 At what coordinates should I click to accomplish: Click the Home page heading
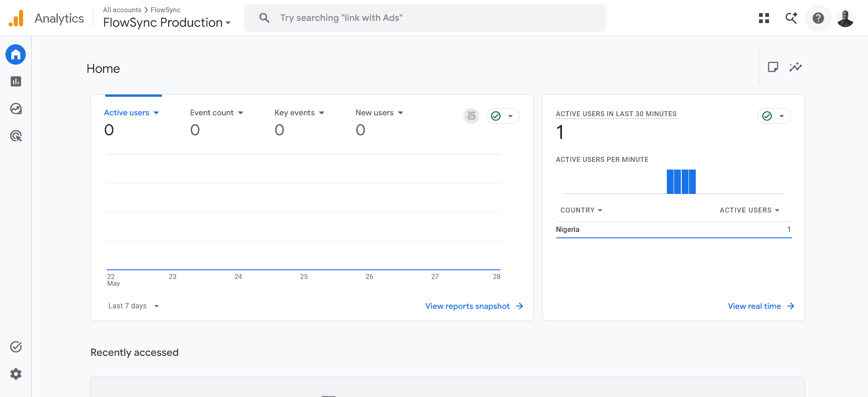point(103,69)
